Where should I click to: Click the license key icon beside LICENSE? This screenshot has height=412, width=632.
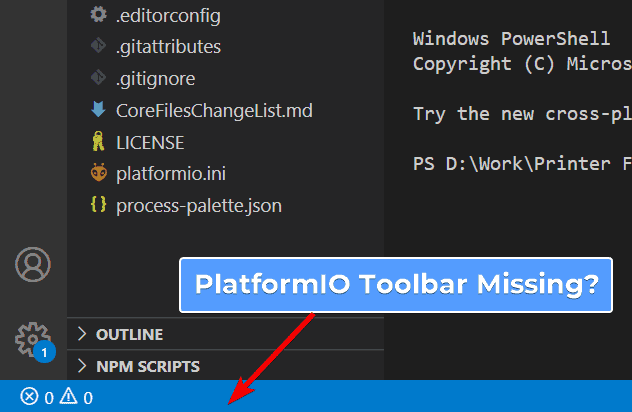tap(98, 141)
